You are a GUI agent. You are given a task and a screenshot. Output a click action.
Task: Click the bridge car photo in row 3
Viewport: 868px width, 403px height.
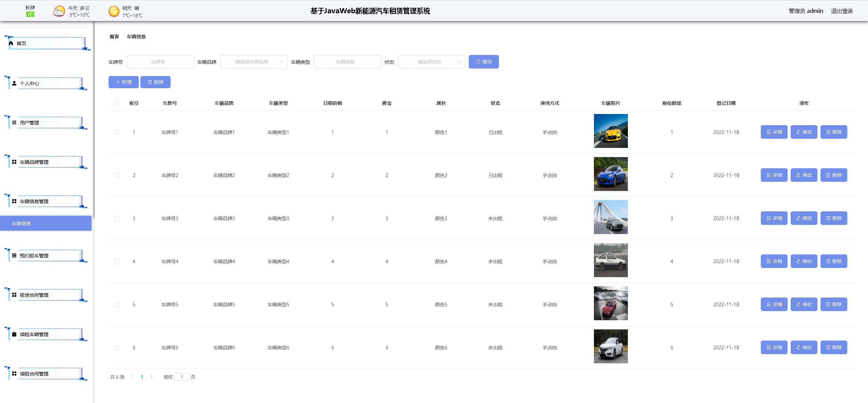tap(611, 217)
